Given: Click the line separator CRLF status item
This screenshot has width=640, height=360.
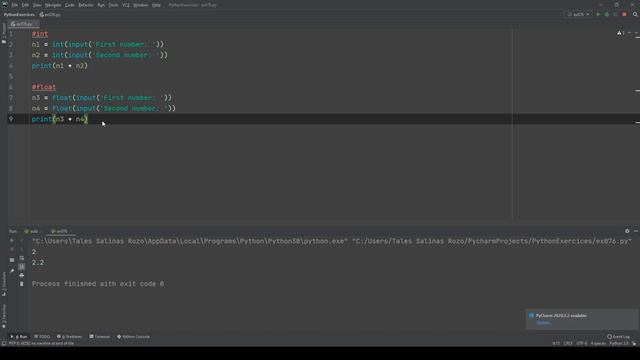Looking at the screenshot, I should pos(568,343).
